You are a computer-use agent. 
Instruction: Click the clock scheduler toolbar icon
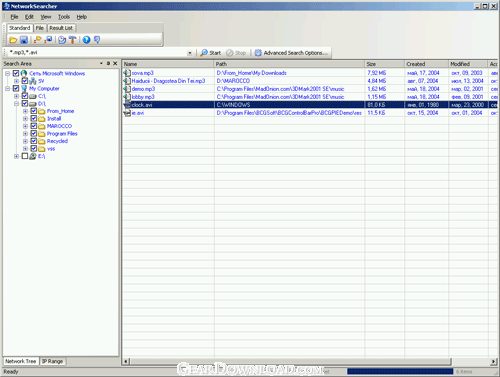62,40
